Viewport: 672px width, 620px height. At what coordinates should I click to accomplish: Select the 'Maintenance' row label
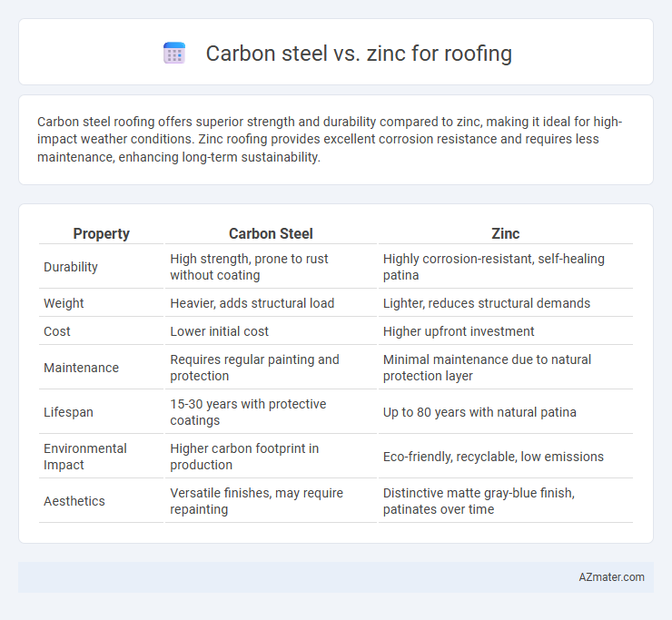click(81, 368)
